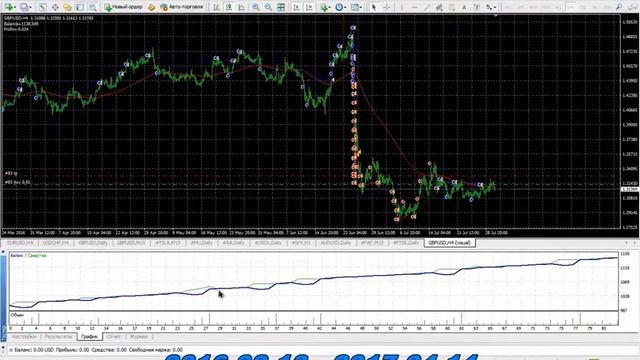Screen dimensions: 640x360
Task: Select the vertical line drawing tool
Action: click(x=402, y=7)
